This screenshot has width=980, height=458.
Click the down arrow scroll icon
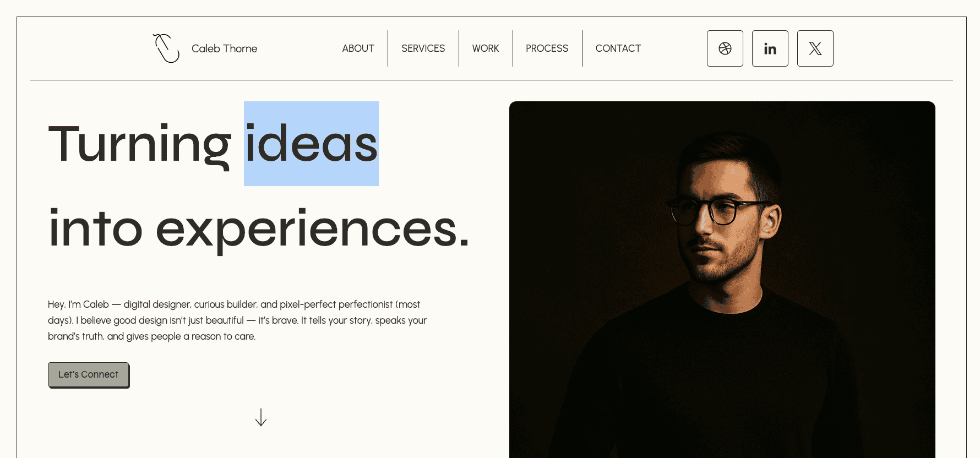(x=261, y=417)
